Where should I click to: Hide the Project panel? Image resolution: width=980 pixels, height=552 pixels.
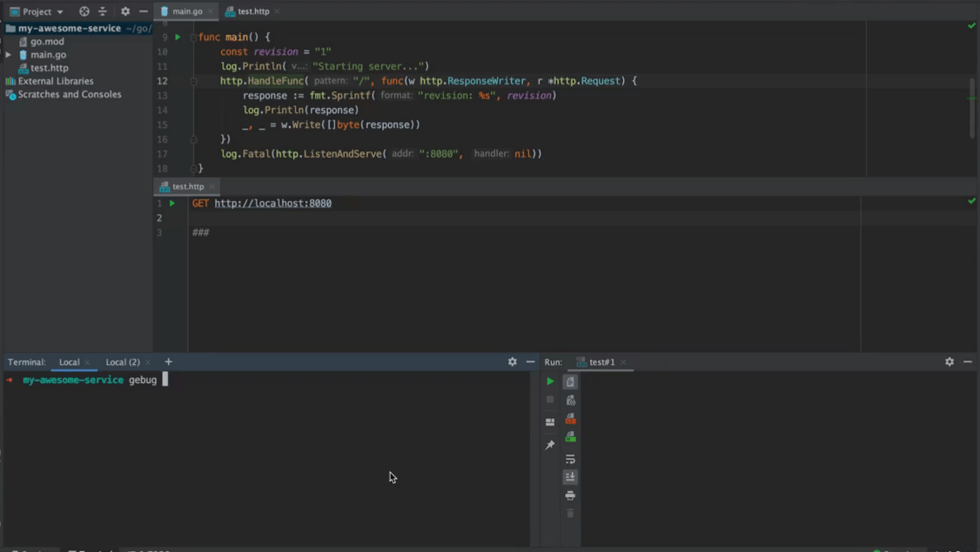tap(143, 11)
